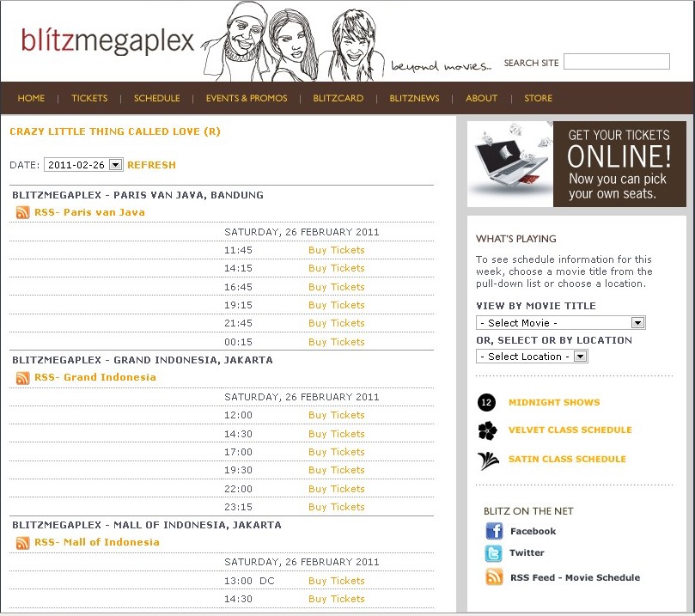695x616 pixels.
Task: Open the ABOUT menu item
Action: tap(481, 99)
